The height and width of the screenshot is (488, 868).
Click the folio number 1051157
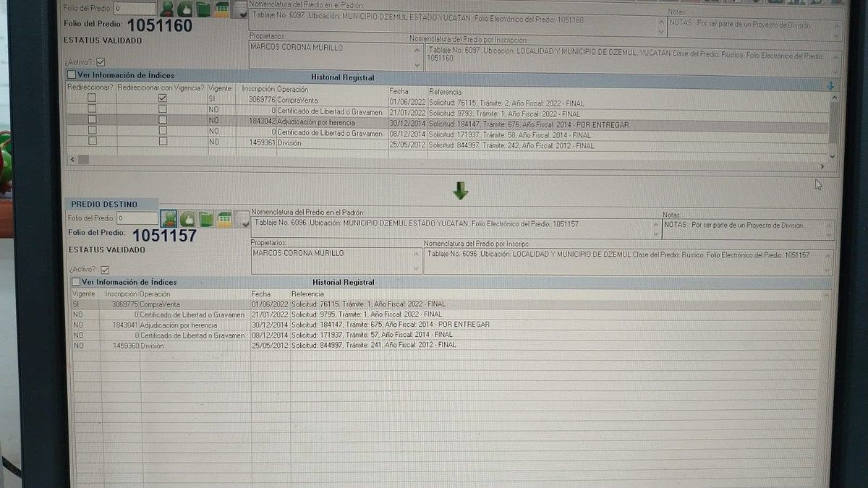164,235
